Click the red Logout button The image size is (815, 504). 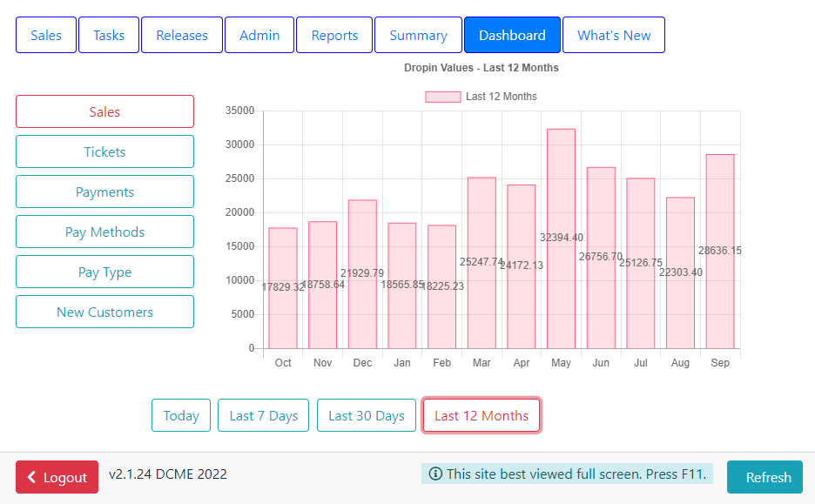click(x=57, y=476)
